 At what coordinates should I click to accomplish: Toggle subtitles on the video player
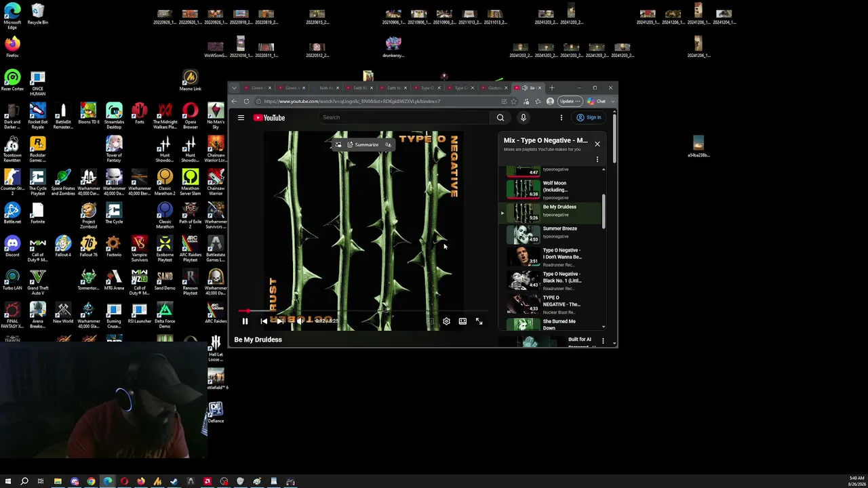click(430, 321)
